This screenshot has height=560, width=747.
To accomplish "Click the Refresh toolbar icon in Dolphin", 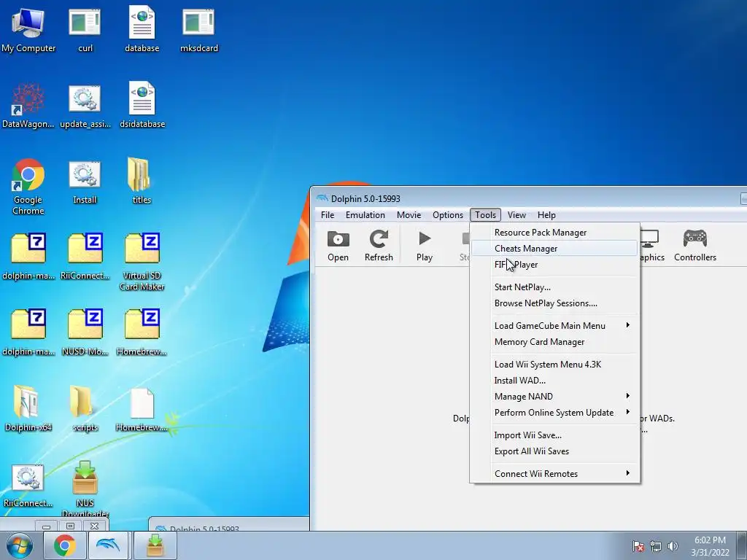I will click(x=379, y=246).
